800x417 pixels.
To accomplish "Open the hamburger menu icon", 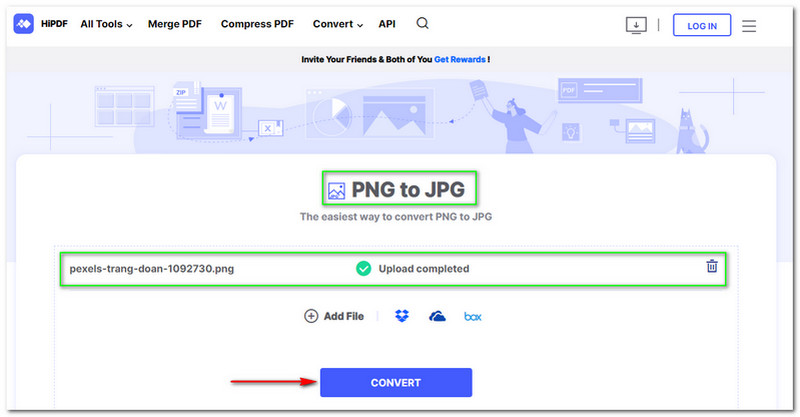I will click(x=749, y=25).
